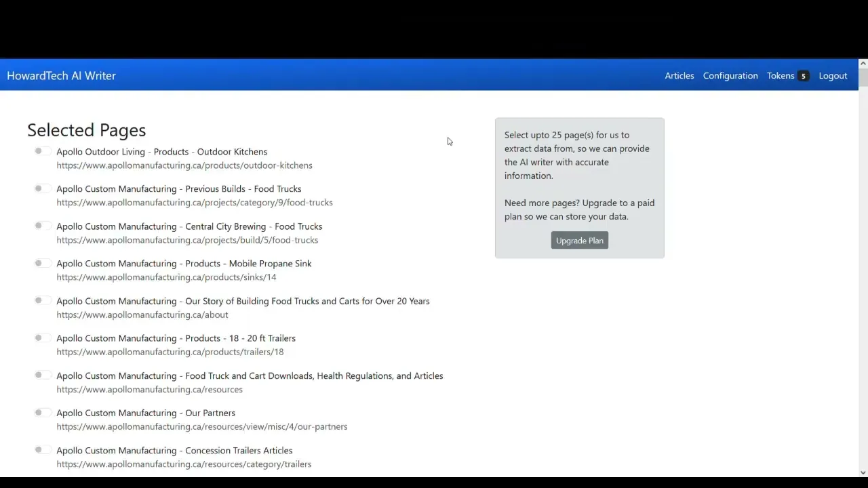Viewport: 868px width, 488px height.
Task: Click the projects/category/9/food-trucks URL
Action: pos(195,203)
